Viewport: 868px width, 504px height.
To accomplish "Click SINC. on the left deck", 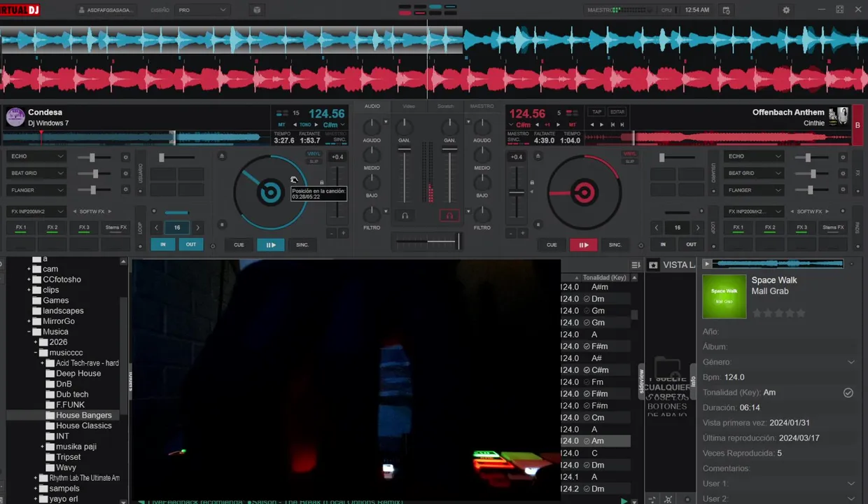I will click(302, 245).
